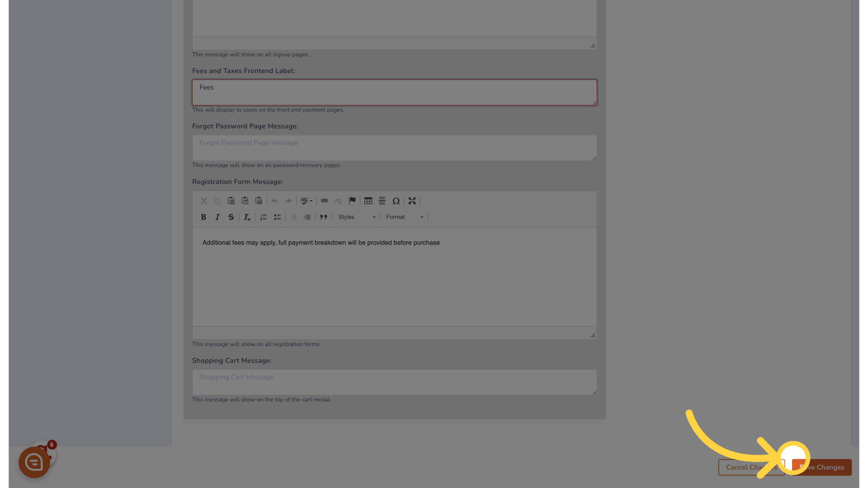
Task: Click the Fullscreen editor icon
Action: 411,200
